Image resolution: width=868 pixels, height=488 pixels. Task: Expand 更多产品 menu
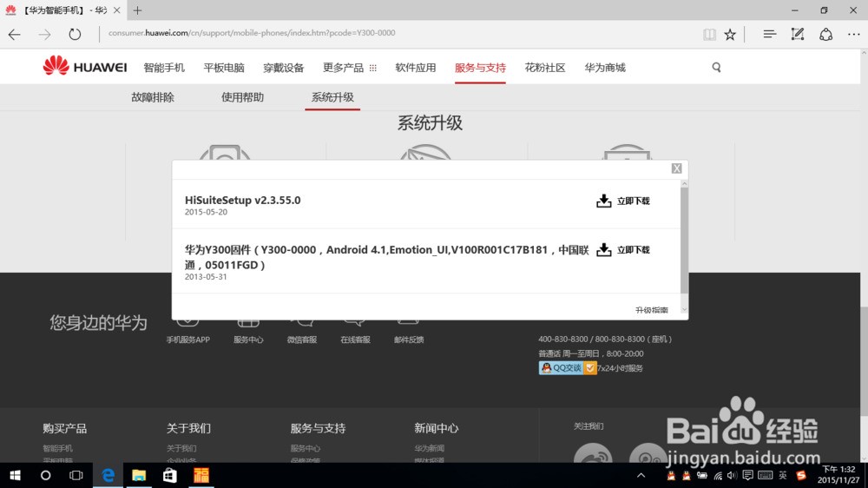pos(349,68)
